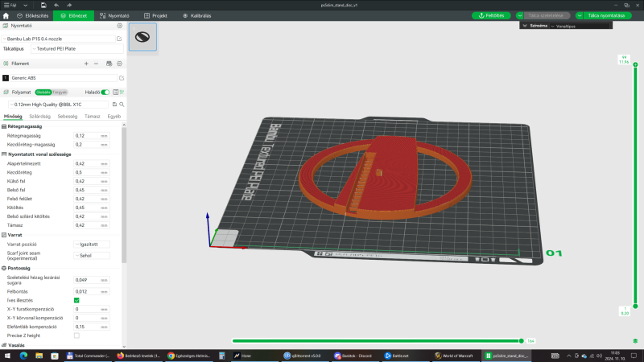The image size is (644, 362).
Task: Uncheck the Íves illesztés checkbox
Action: click(76, 300)
